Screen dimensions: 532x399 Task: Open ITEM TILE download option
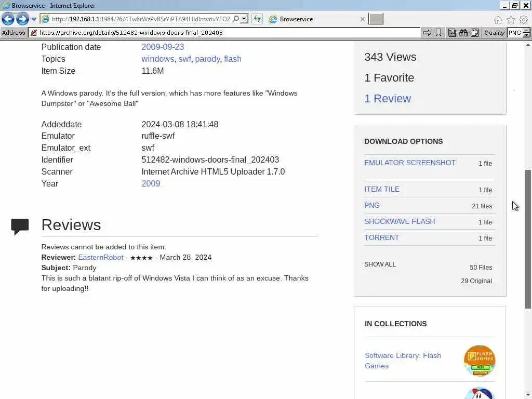point(382,189)
